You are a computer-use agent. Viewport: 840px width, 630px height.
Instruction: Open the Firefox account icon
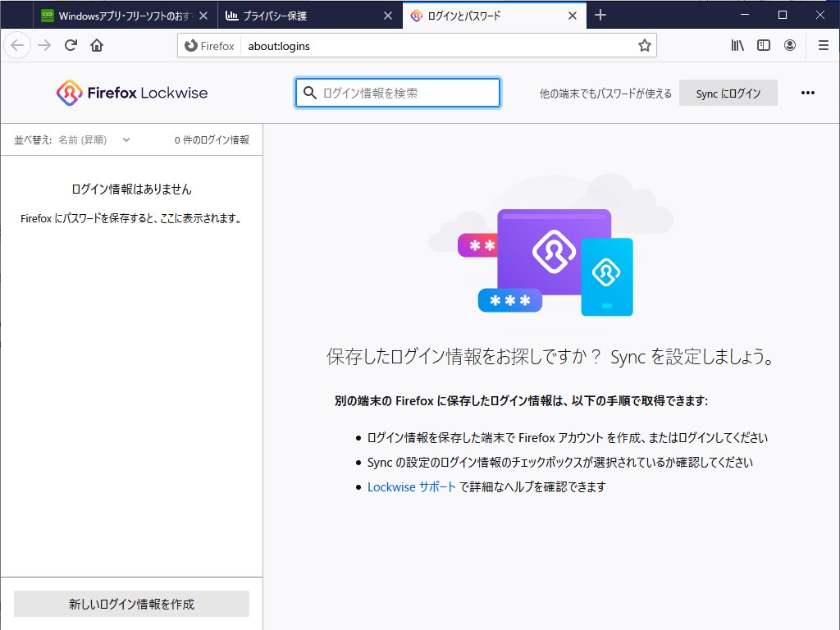tap(789, 45)
